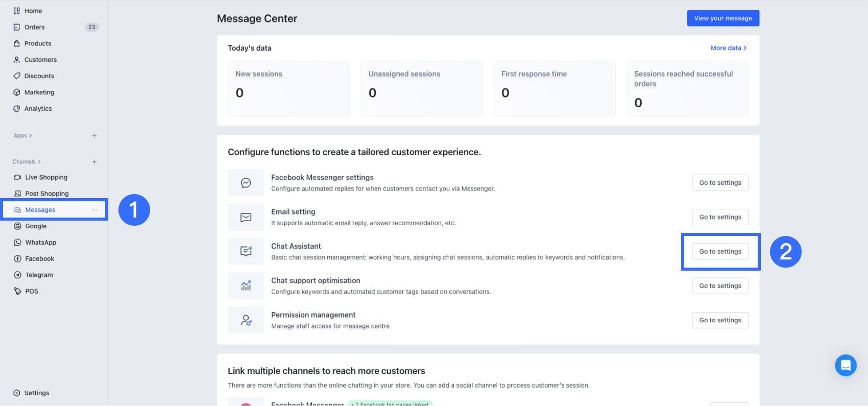
Task: Click the Chat support optimisation chart icon
Action: pyautogui.click(x=246, y=285)
